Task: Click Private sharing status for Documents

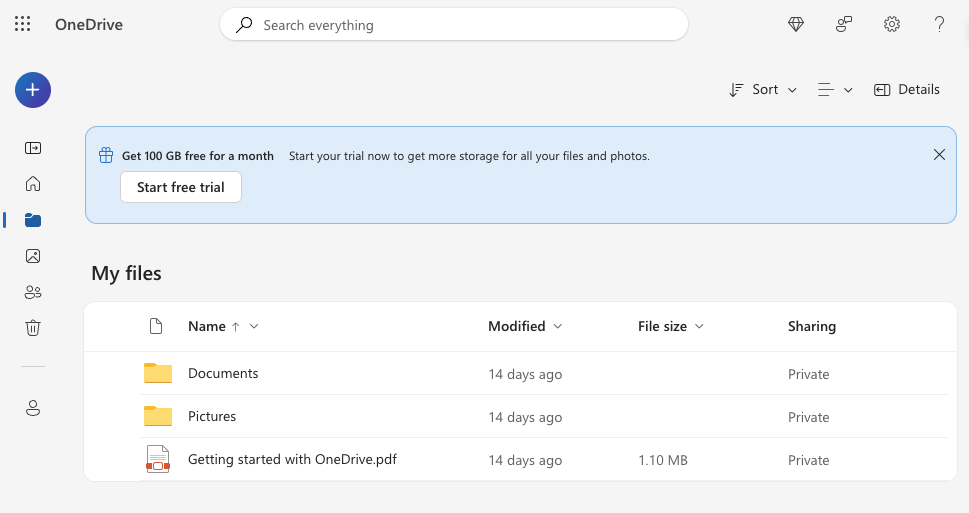Action: click(808, 374)
